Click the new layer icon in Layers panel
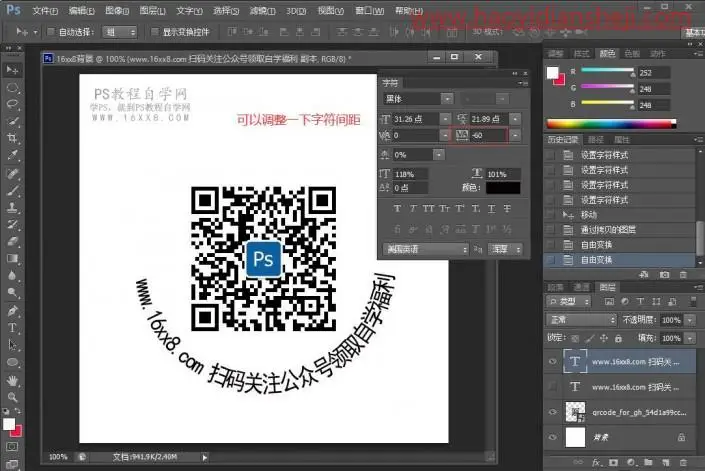705x471 pixels. click(x=665, y=462)
